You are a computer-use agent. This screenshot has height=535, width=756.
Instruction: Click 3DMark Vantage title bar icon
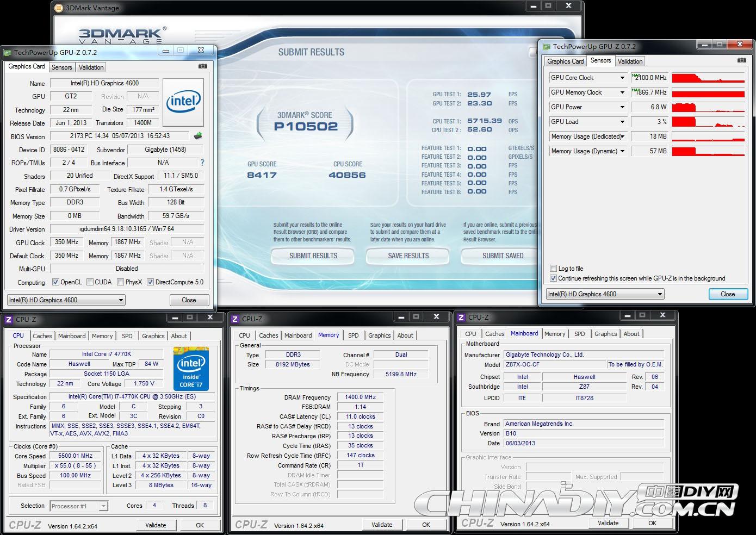coord(59,8)
